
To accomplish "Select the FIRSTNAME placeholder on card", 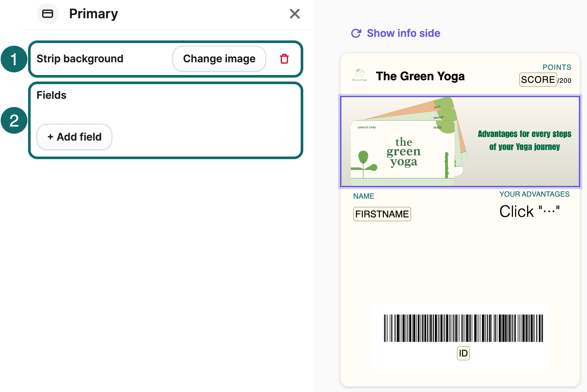I will 382,214.
